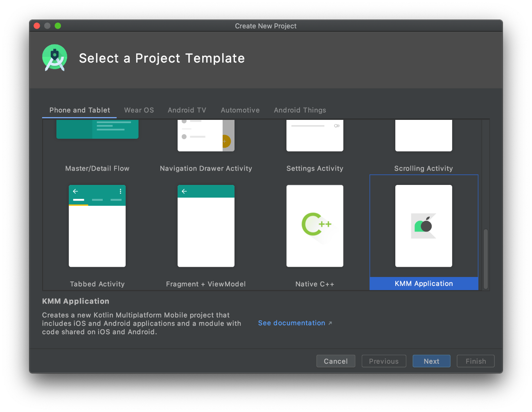
Task: Pick the Master/Detail Flow template thumbnail
Action: pyautogui.click(x=97, y=129)
